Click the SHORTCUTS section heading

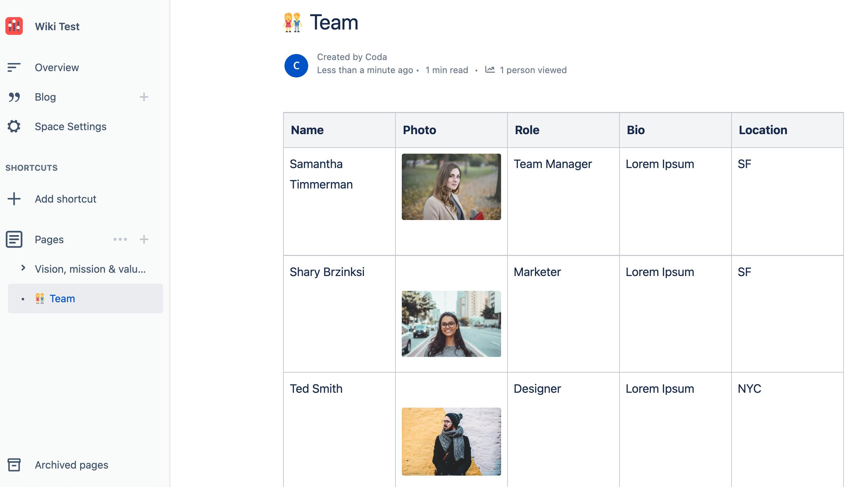click(x=31, y=168)
